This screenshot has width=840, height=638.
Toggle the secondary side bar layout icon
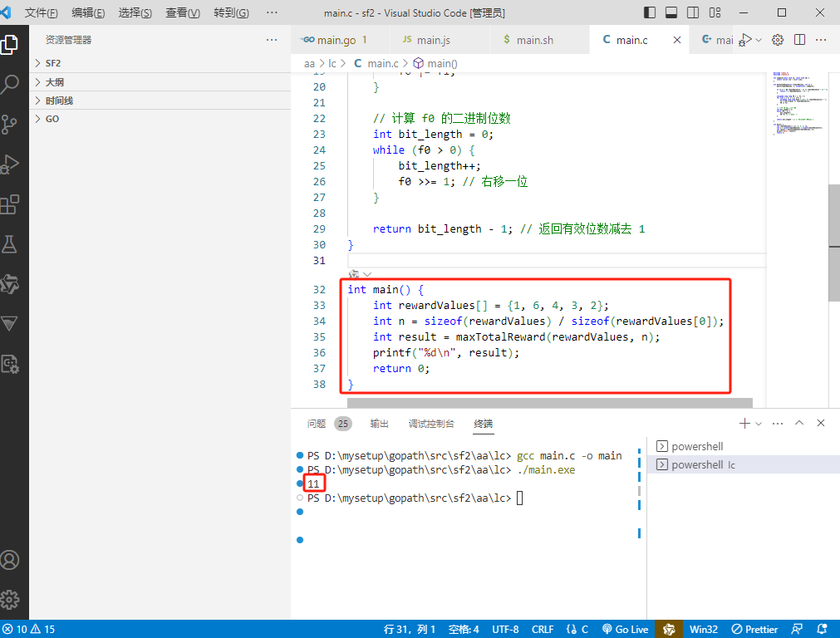click(693, 12)
